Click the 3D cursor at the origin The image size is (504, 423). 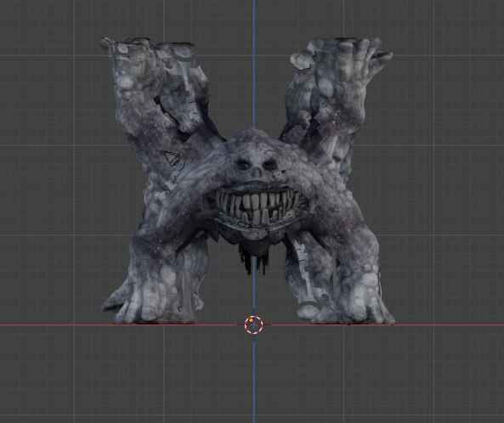coord(253,324)
